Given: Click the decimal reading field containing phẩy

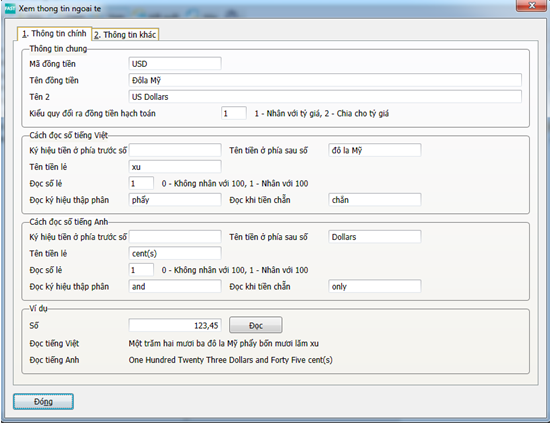Looking at the screenshot, I should point(175,200).
